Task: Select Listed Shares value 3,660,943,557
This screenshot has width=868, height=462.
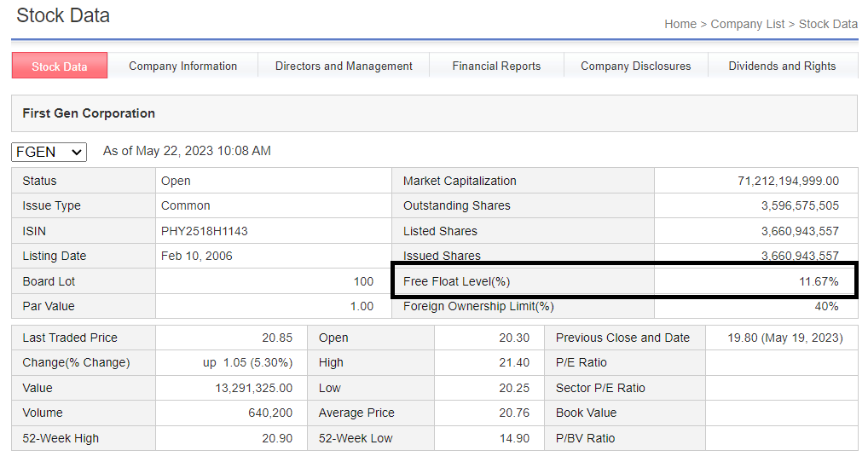Action: pos(800,231)
